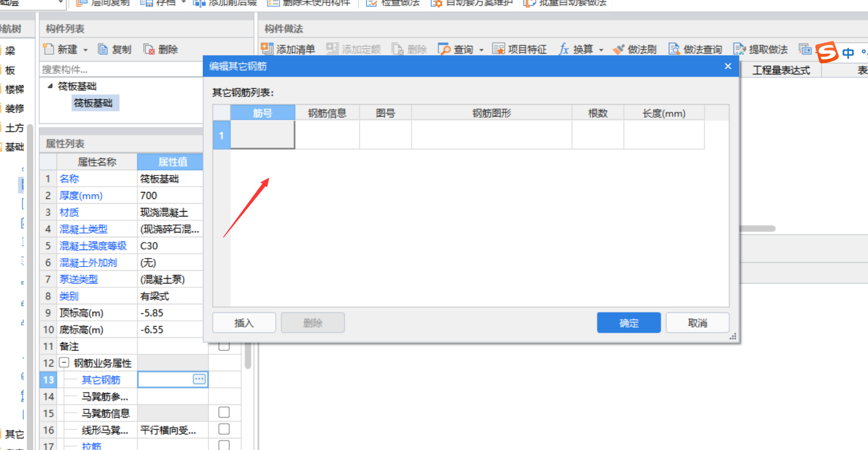The height and width of the screenshot is (450, 868).
Task: Select 板 in the navigation tree
Action: pos(10,70)
